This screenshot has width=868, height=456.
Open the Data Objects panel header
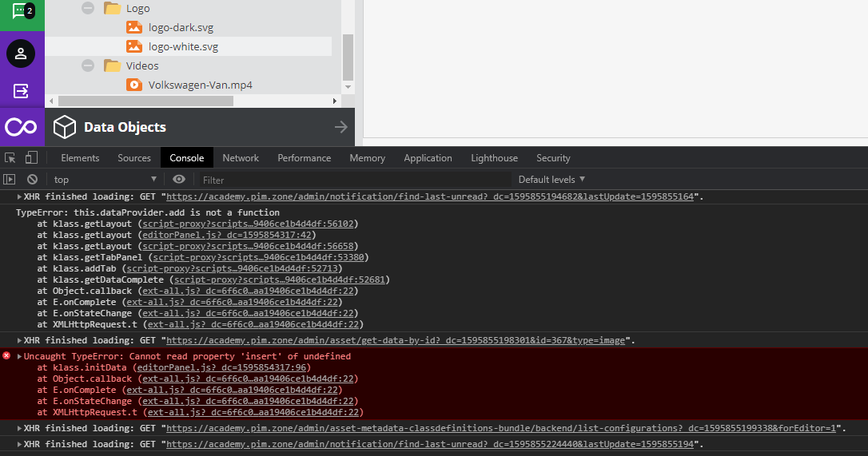pyautogui.click(x=200, y=127)
